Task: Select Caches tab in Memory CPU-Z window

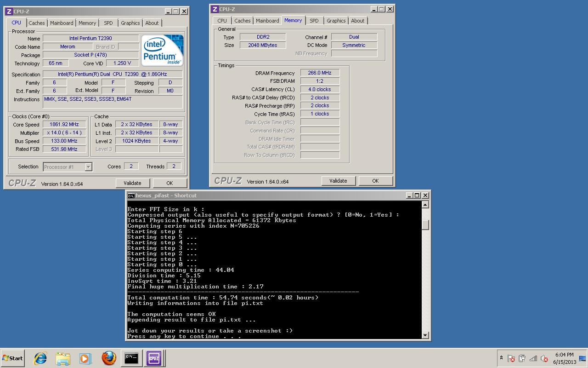Action: pyautogui.click(x=243, y=21)
